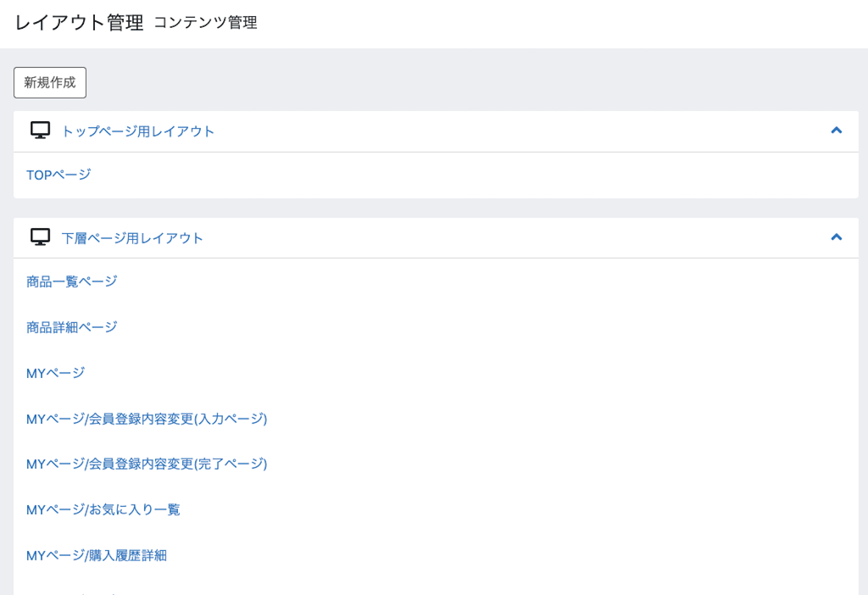The height and width of the screenshot is (595, 868).
Task: Open the plain MYページ link
Action: (55, 373)
